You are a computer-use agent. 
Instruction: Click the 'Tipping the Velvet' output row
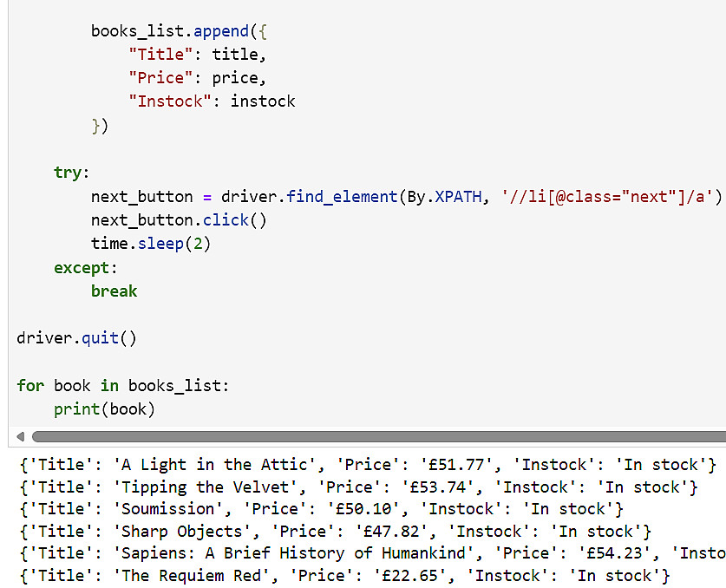359,487
